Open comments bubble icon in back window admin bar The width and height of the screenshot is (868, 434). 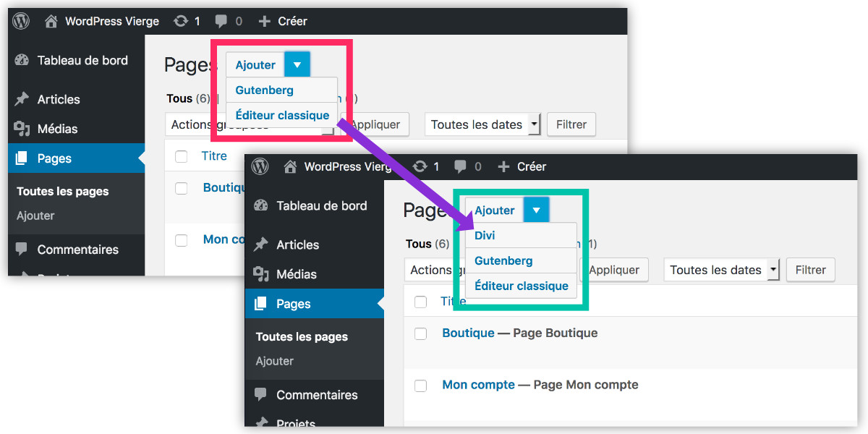point(221,22)
